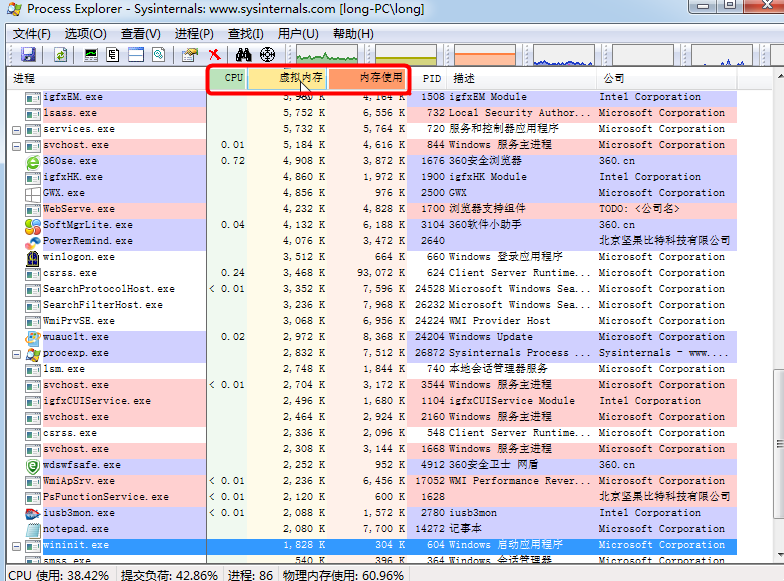Click the CPU 使用: 38.42% status entry
The width and height of the screenshot is (784, 581).
[59, 575]
